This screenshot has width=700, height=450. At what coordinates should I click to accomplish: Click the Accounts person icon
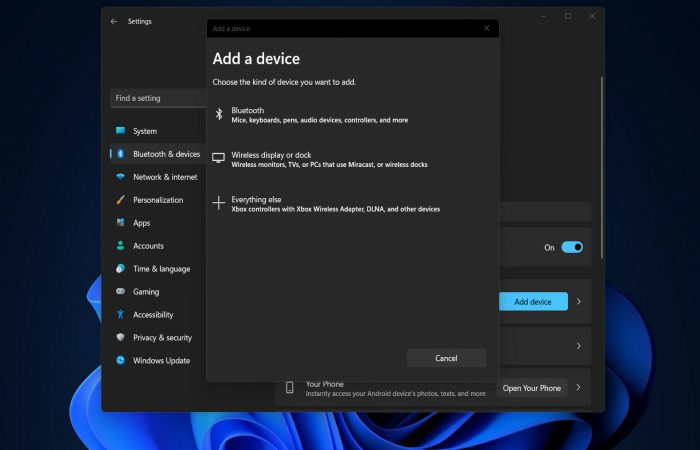point(120,246)
